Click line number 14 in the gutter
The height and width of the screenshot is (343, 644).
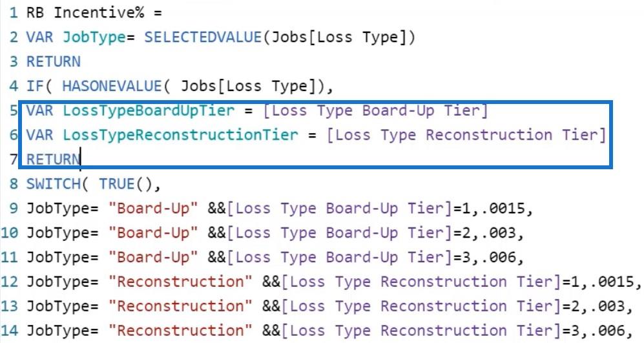(10, 331)
